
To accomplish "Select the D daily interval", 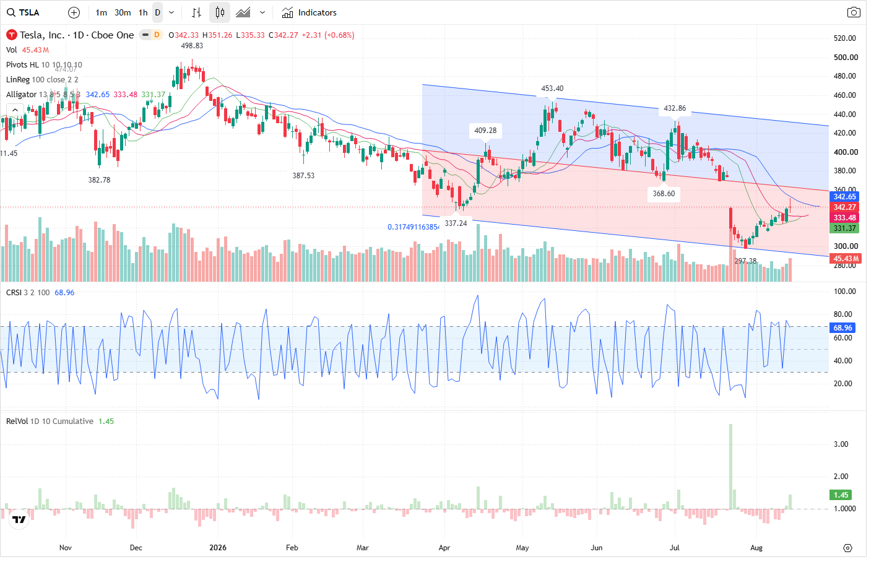I will tap(157, 12).
